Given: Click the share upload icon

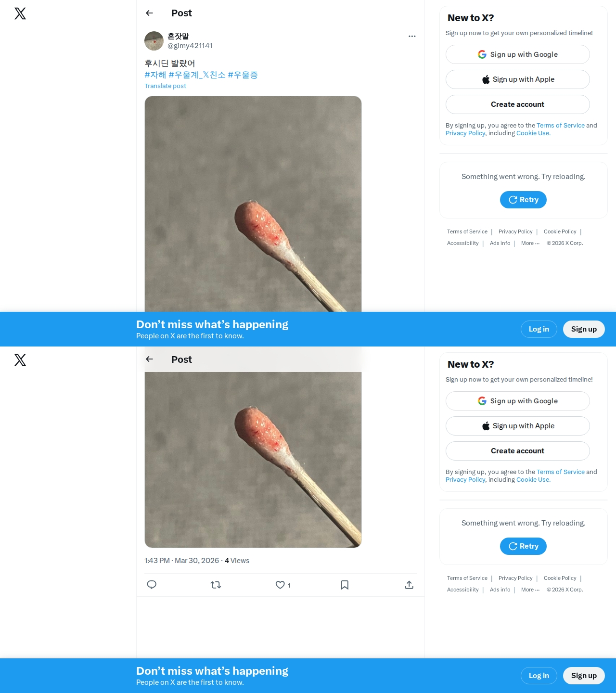Looking at the screenshot, I should 409,585.
